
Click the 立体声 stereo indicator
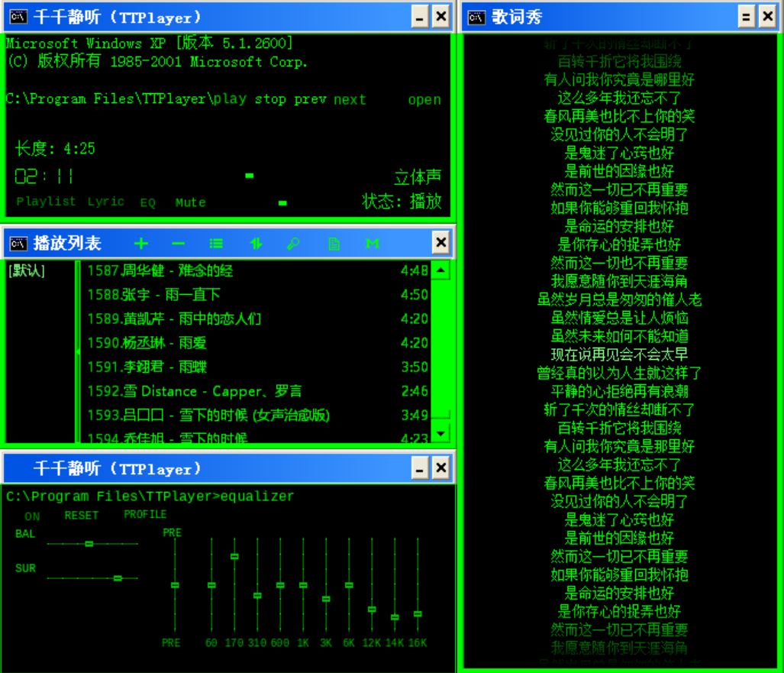(x=418, y=176)
